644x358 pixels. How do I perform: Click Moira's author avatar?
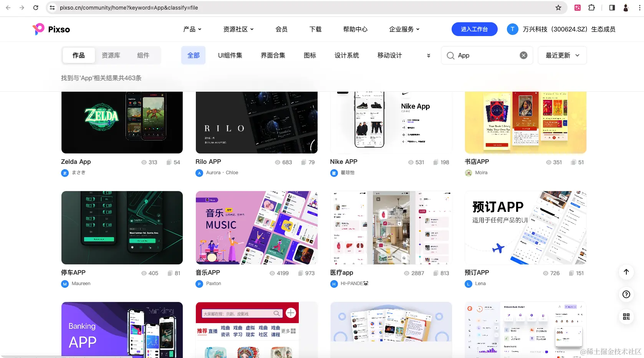[x=469, y=173]
